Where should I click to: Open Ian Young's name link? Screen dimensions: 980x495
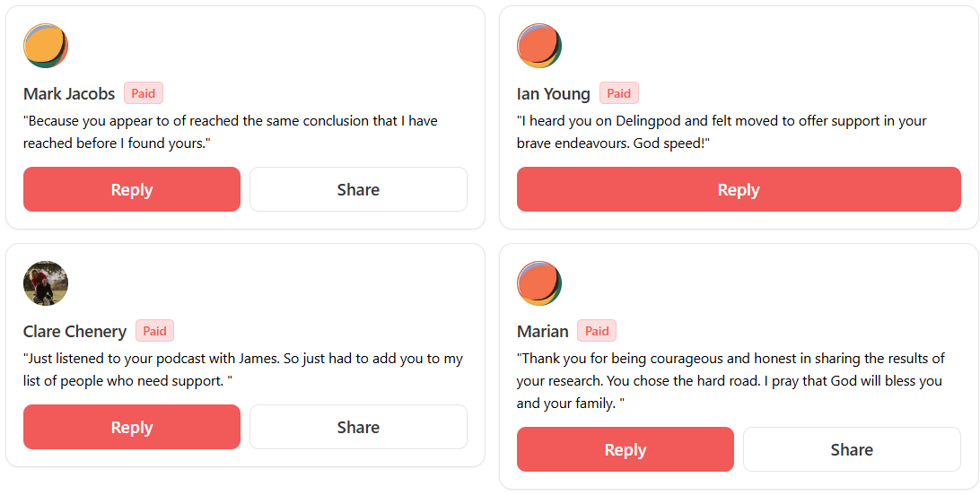tap(554, 93)
